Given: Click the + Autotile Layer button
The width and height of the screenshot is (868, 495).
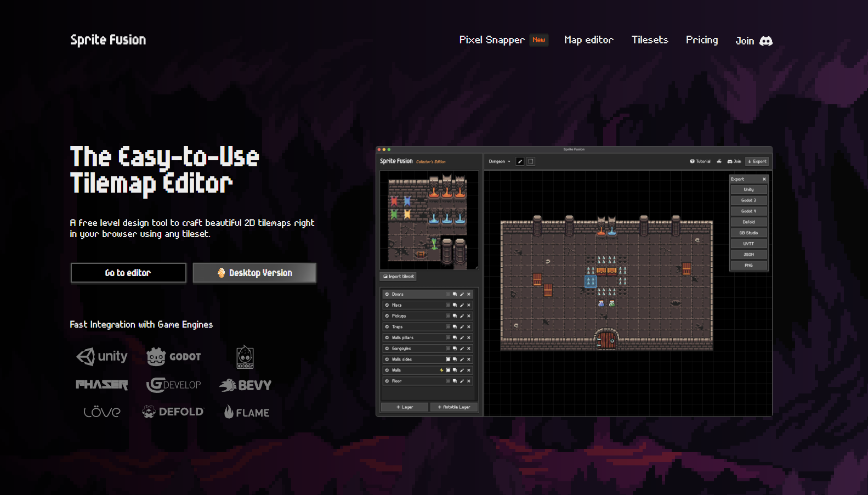Looking at the screenshot, I should coord(454,407).
